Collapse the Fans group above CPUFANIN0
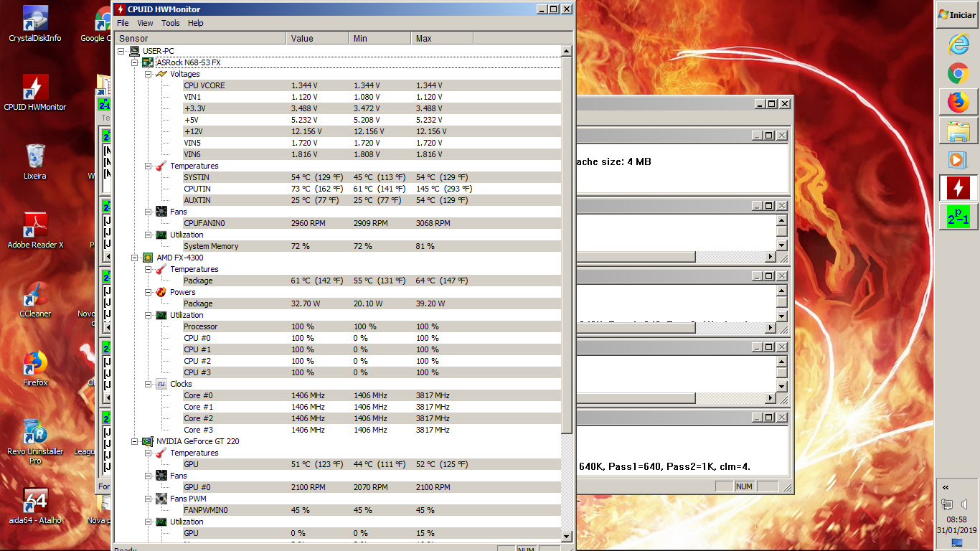The width and height of the screenshot is (980, 551). click(x=148, y=212)
